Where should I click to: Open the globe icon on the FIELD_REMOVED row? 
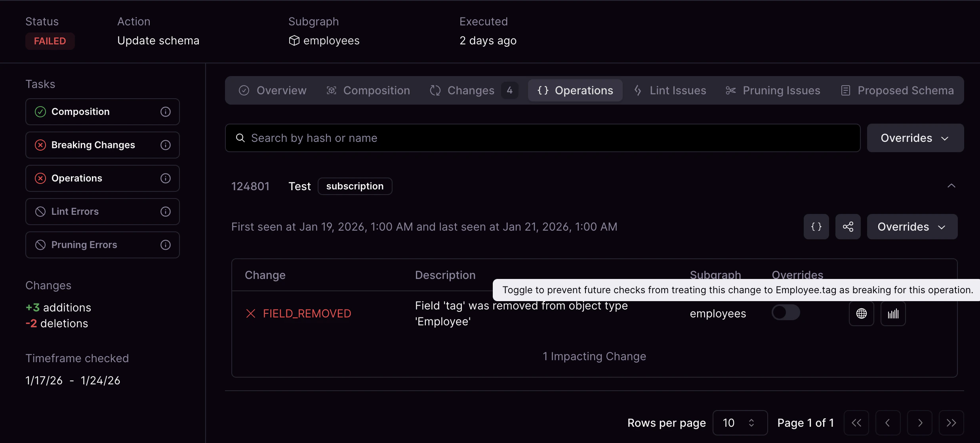(862, 313)
